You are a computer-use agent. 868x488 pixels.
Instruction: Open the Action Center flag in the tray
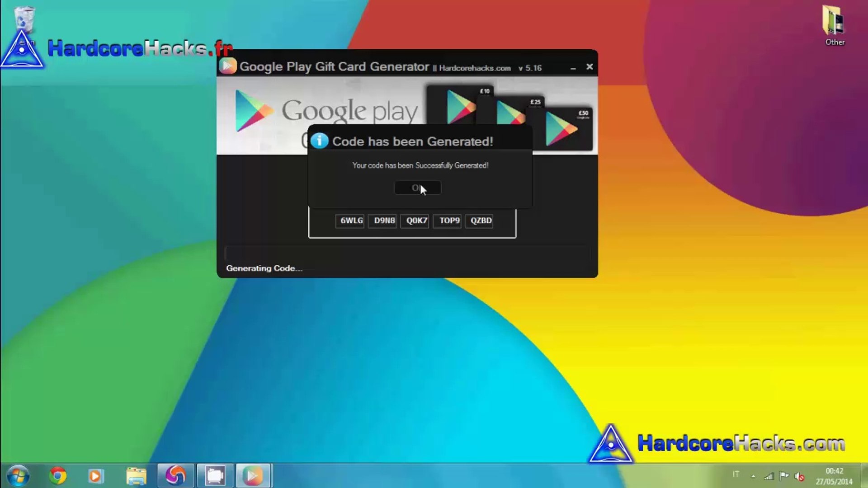click(x=784, y=476)
